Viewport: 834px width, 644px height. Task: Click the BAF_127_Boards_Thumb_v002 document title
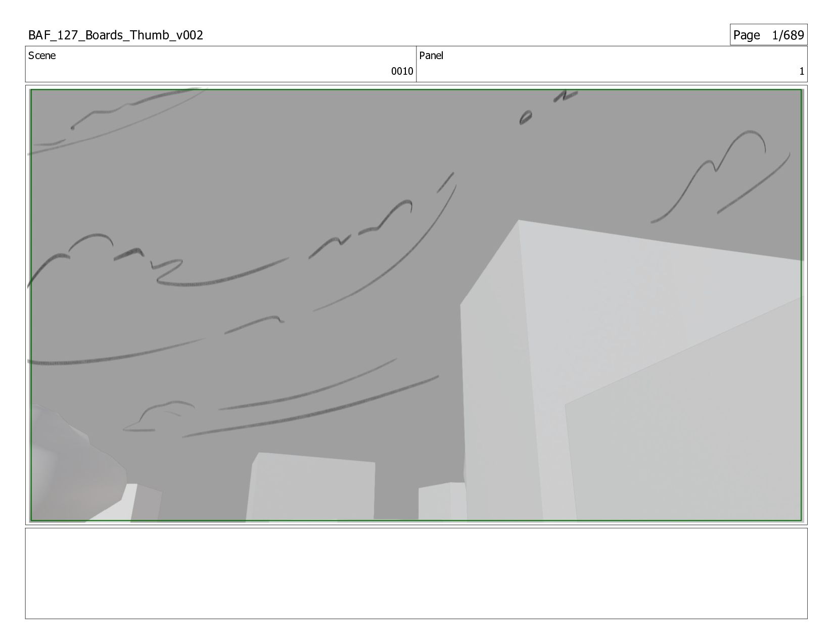click(x=116, y=35)
